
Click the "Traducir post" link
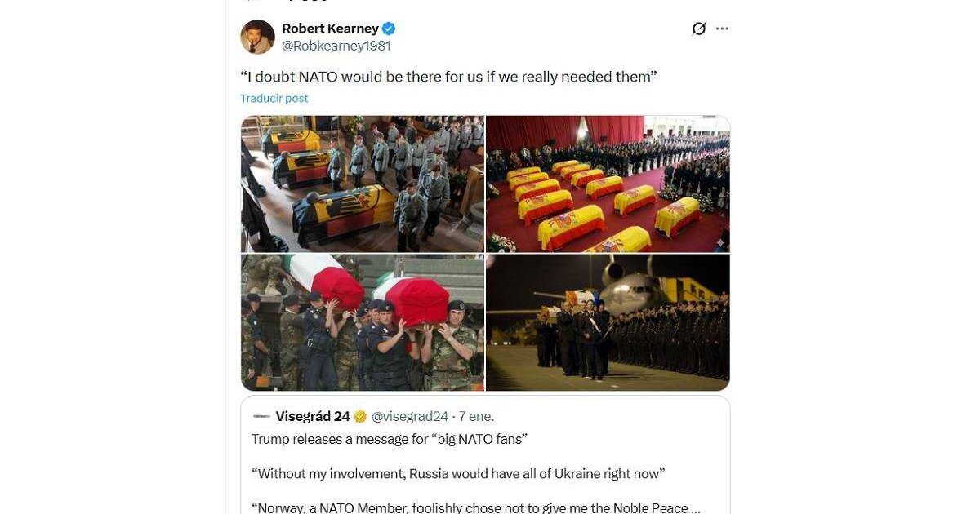274,98
